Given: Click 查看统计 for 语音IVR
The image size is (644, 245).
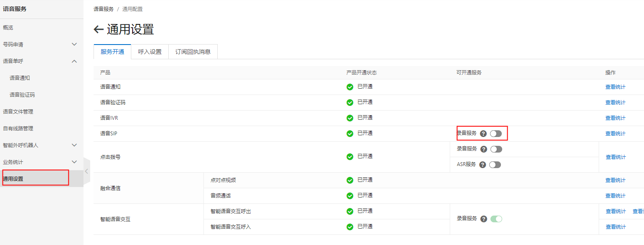Looking at the screenshot, I should [x=615, y=118].
